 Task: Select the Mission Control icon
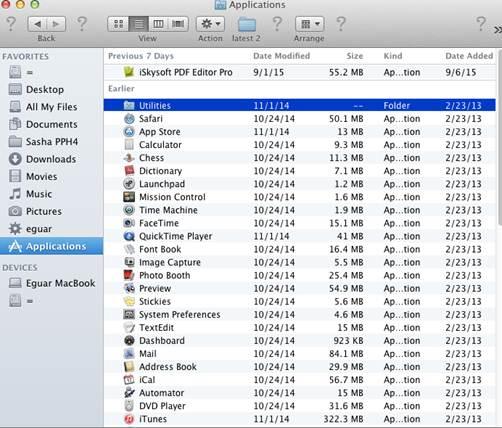(x=129, y=197)
